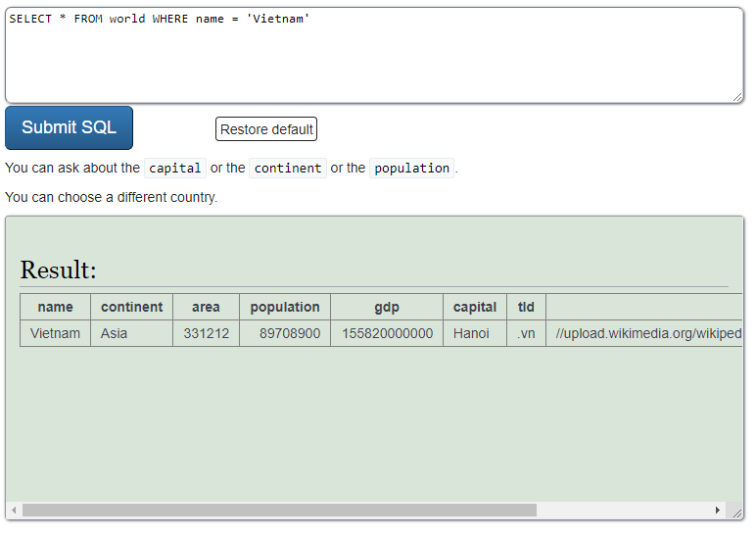This screenshot has width=756, height=539.
Task: Click the Hanoi capital cell
Action: coord(471,333)
